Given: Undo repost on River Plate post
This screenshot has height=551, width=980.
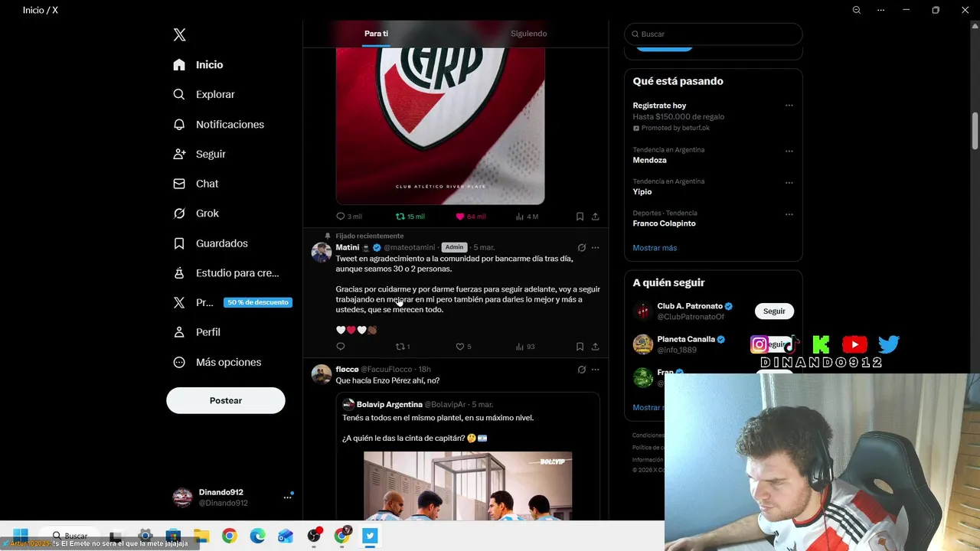Looking at the screenshot, I should click(410, 217).
